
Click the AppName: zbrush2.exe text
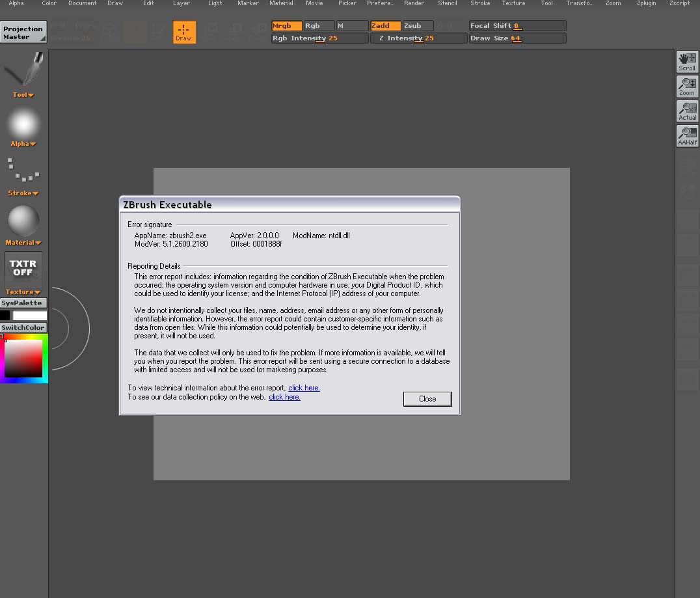click(x=170, y=236)
